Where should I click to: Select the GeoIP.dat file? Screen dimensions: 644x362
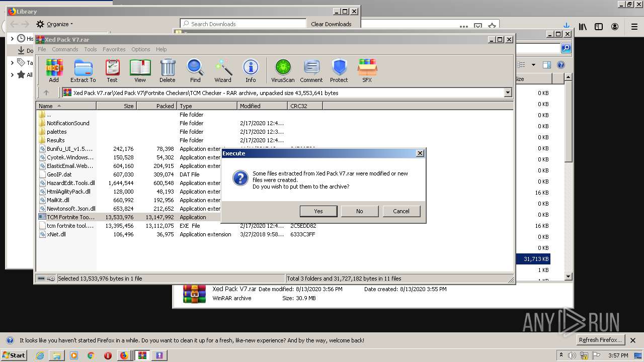pyautogui.click(x=59, y=174)
